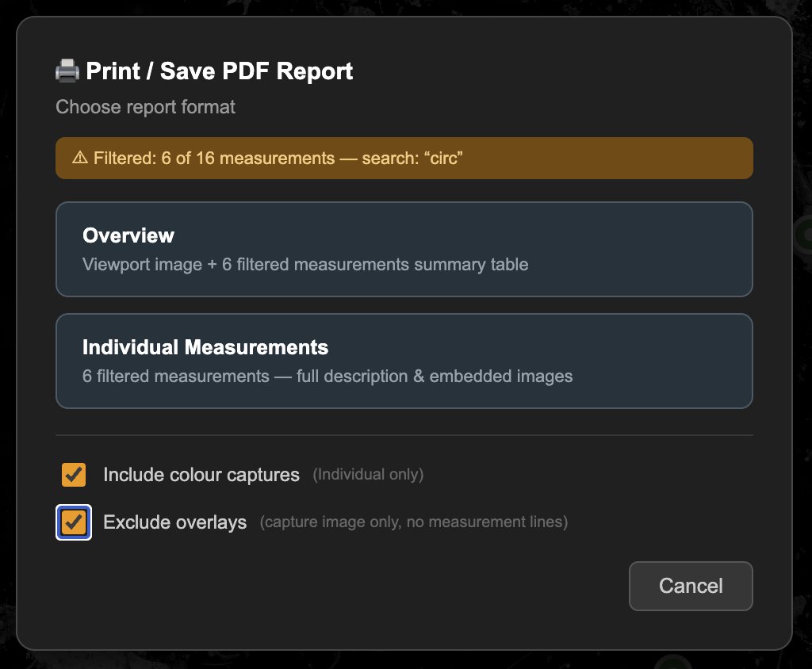The width and height of the screenshot is (812, 669).
Task: Click the "Choose report format" subtitle
Action: coord(146,107)
